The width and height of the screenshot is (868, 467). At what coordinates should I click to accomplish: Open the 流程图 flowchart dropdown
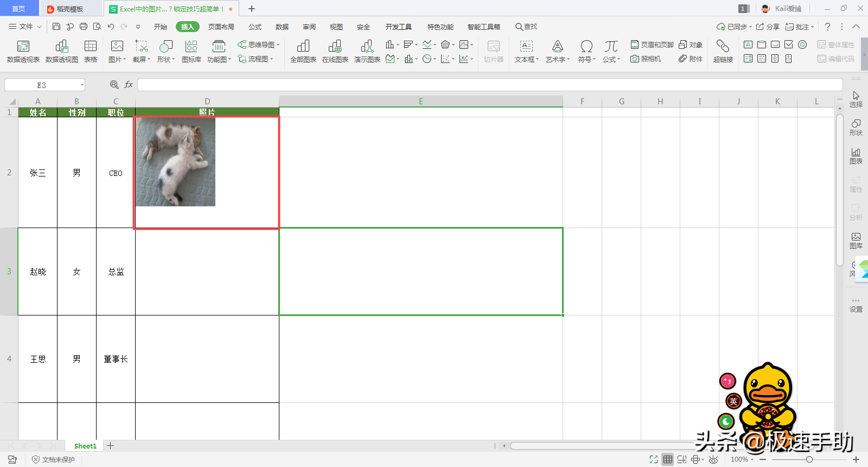click(256, 59)
